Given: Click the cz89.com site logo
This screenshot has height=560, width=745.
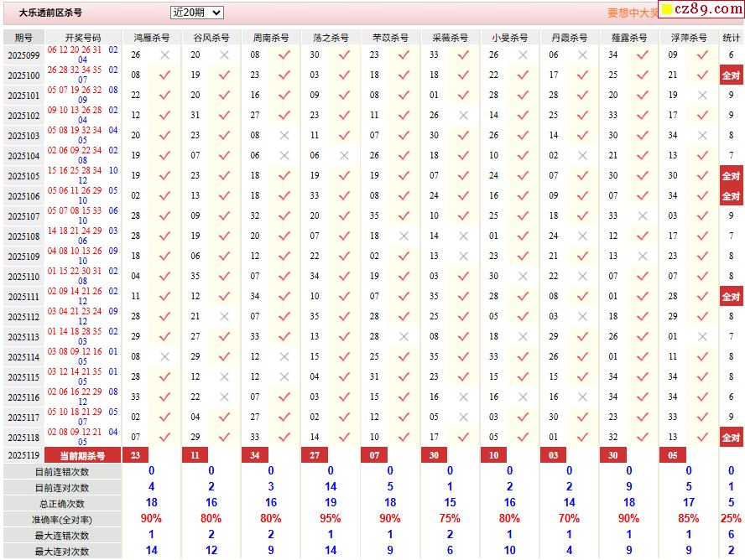Looking at the screenshot, I should (x=701, y=9).
